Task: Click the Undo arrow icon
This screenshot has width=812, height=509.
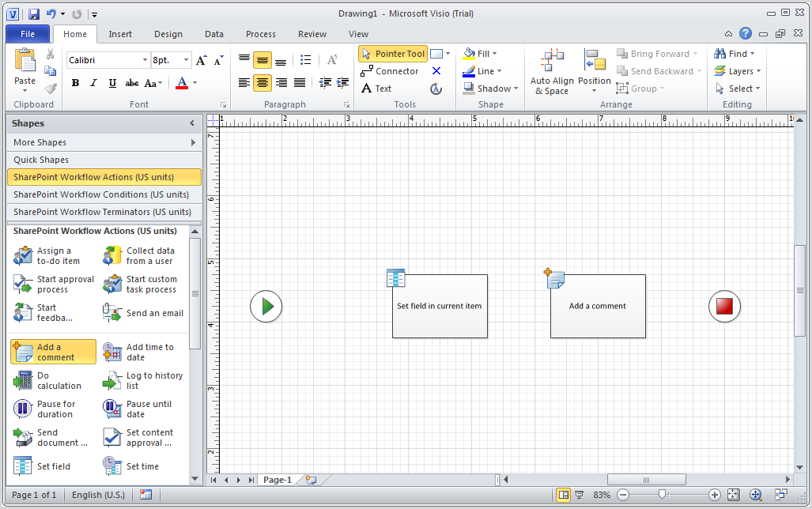Action: click(51, 14)
